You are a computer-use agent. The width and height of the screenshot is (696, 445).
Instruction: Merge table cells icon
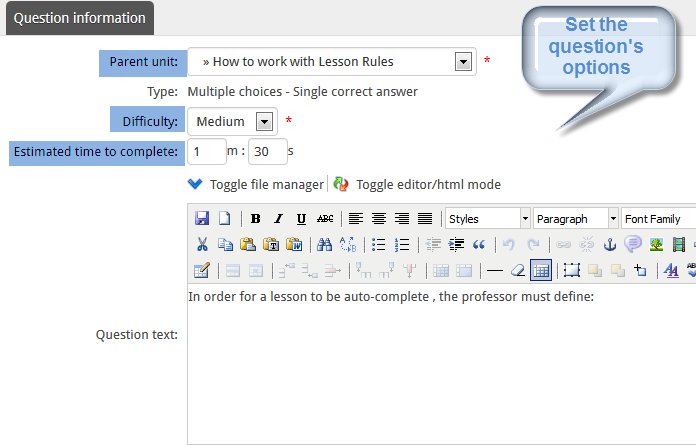[464, 270]
